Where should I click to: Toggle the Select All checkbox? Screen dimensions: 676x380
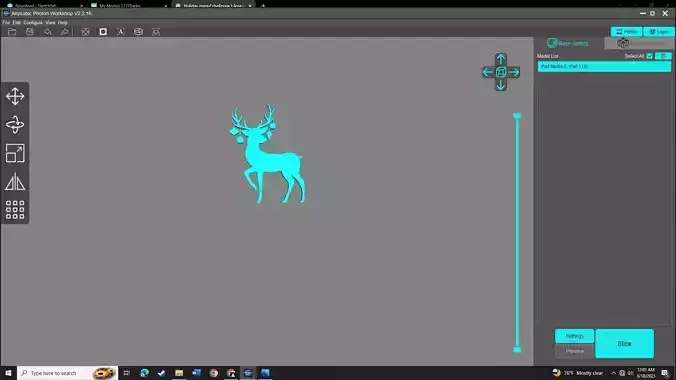(649, 56)
